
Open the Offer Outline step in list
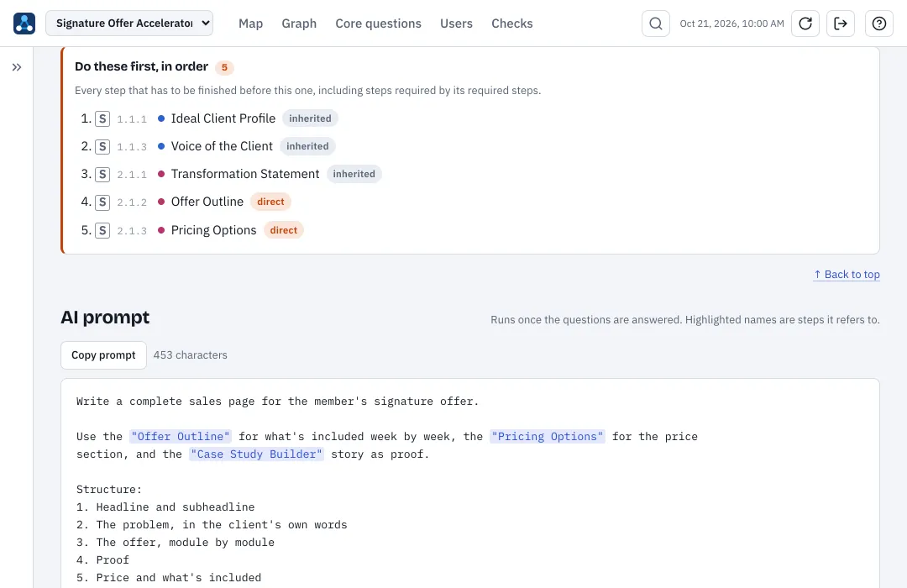click(207, 202)
